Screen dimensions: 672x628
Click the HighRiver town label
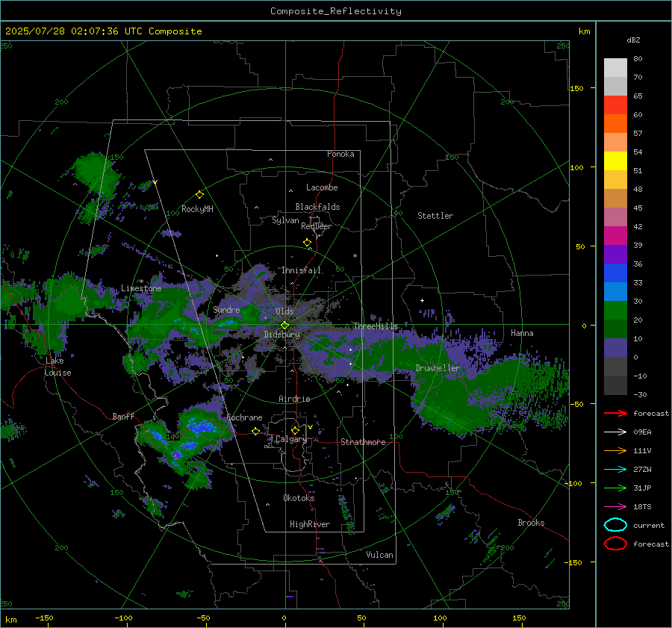click(x=310, y=524)
